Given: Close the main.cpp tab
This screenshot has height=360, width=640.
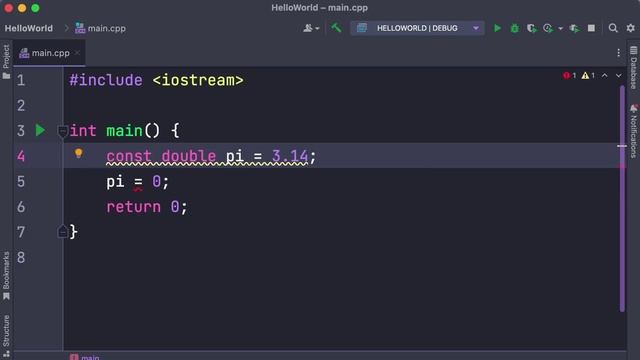Looking at the screenshot, I should click(77, 53).
